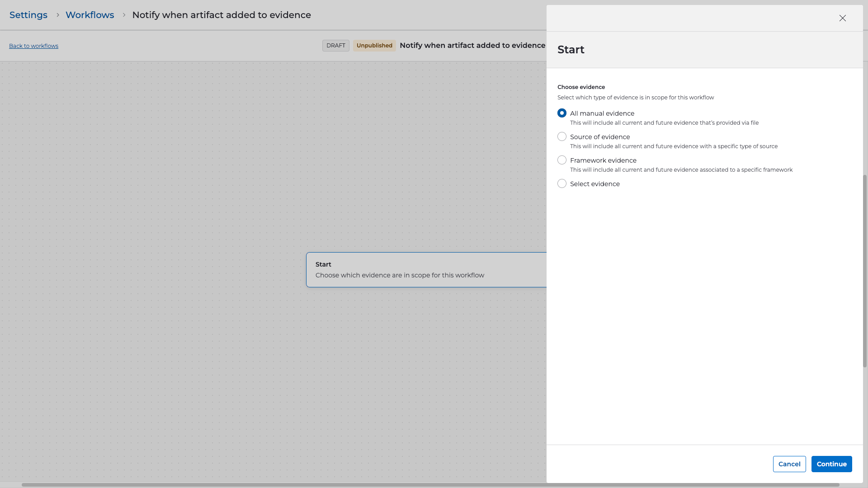
Task: Click the DRAFT status badge
Action: (335, 46)
